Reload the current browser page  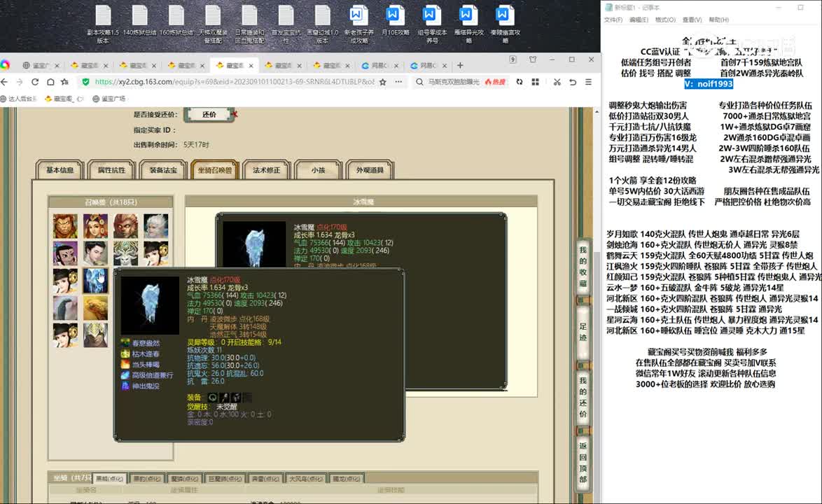(35, 82)
